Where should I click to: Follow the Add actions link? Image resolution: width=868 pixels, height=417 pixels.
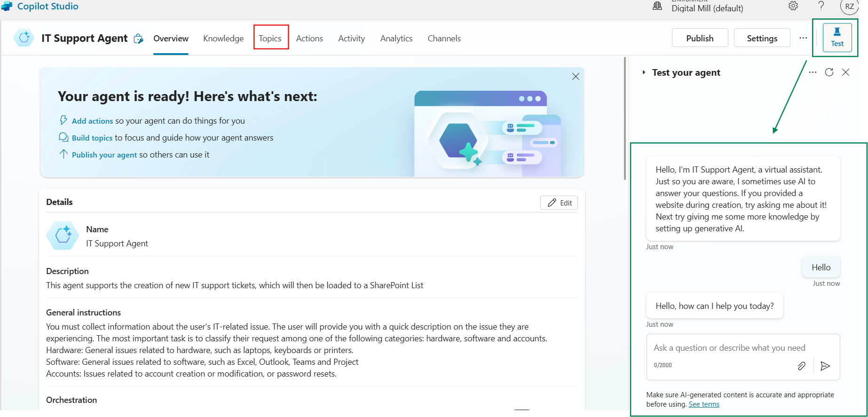[x=92, y=121]
